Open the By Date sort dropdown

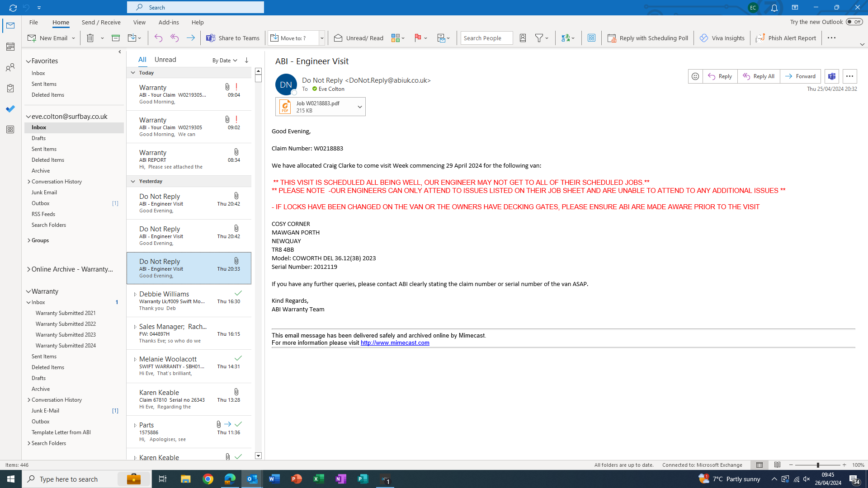click(x=225, y=61)
